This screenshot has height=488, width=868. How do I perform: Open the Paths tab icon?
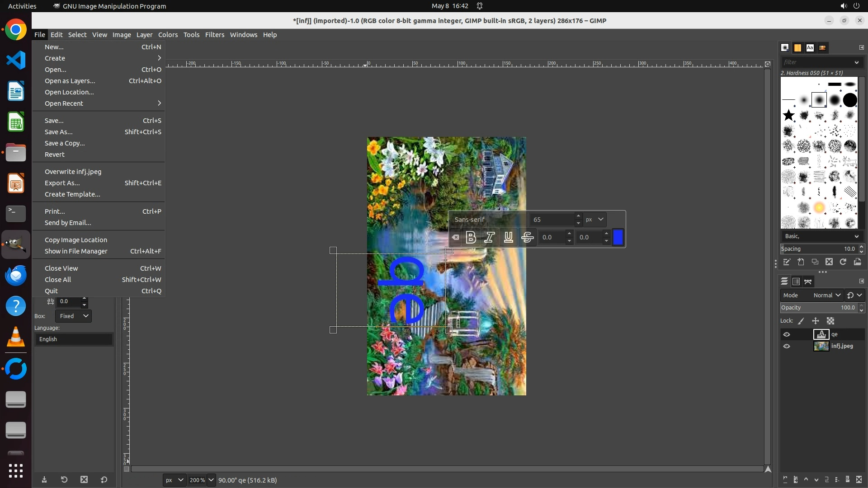808,282
